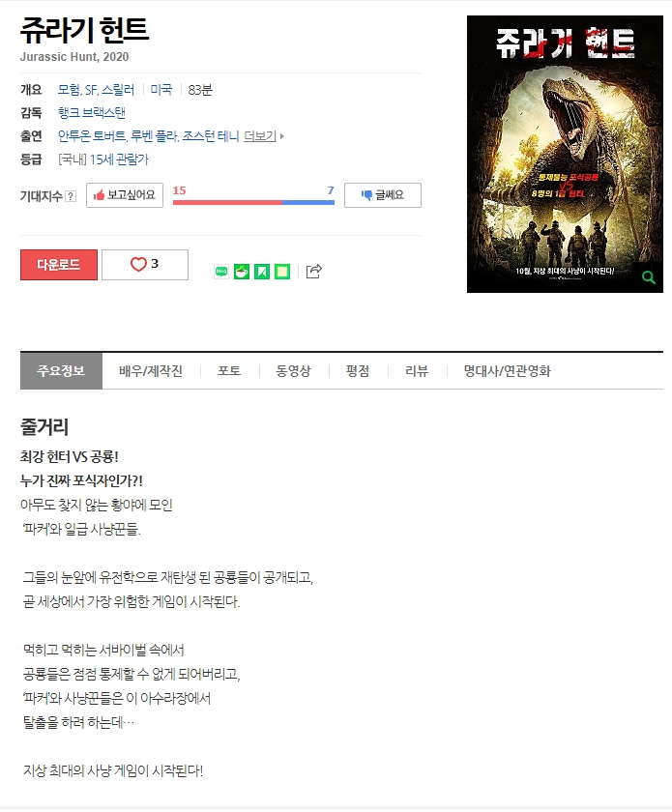Screen dimensions: 672x812
Task: Open director 행크 브랙스탠 link
Action: 92,113
